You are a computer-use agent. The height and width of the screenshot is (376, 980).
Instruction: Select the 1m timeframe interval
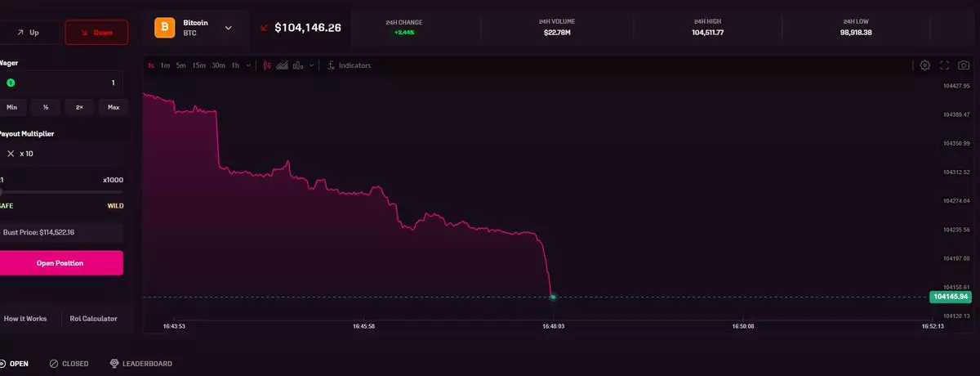pyautogui.click(x=165, y=65)
